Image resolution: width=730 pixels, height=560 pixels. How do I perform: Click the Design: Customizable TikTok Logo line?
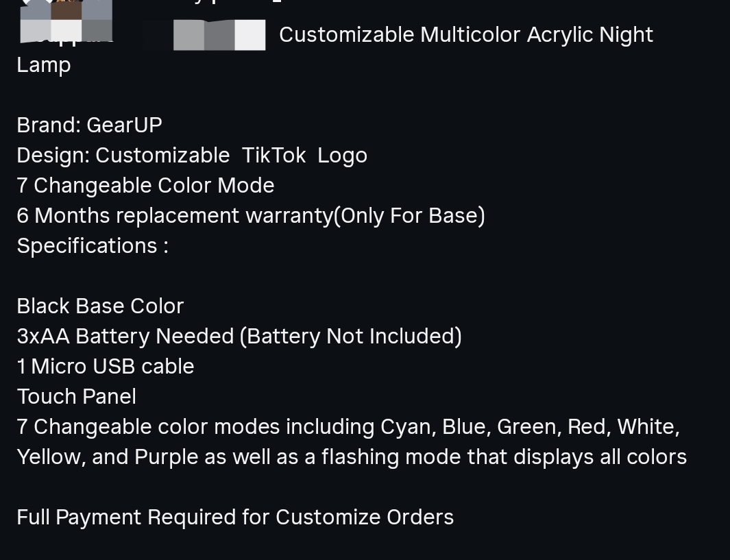(192, 156)
